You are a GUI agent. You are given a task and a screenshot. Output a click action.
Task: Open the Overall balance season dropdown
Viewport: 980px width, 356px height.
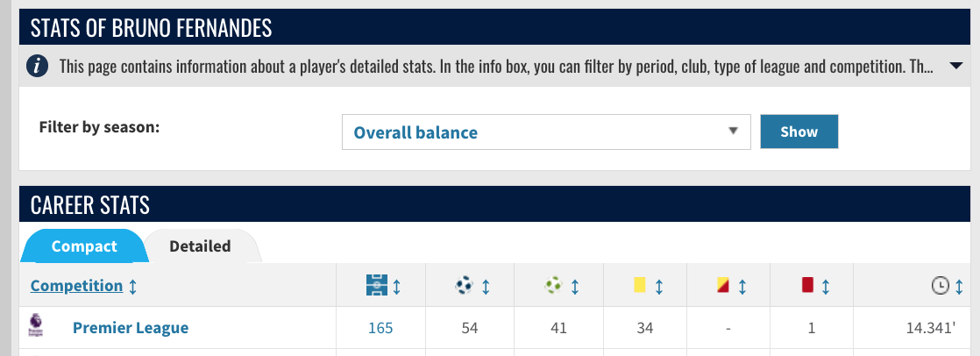coord(545,132)
